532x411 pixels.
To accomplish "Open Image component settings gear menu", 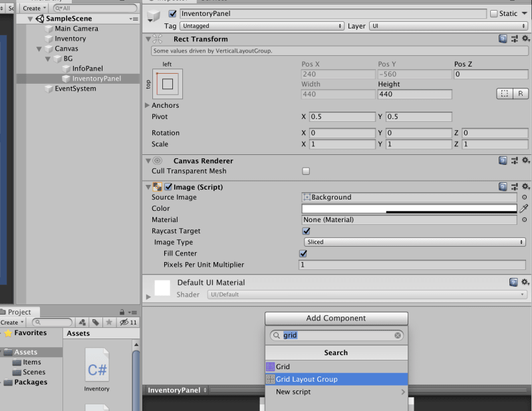I will point(525,186).
